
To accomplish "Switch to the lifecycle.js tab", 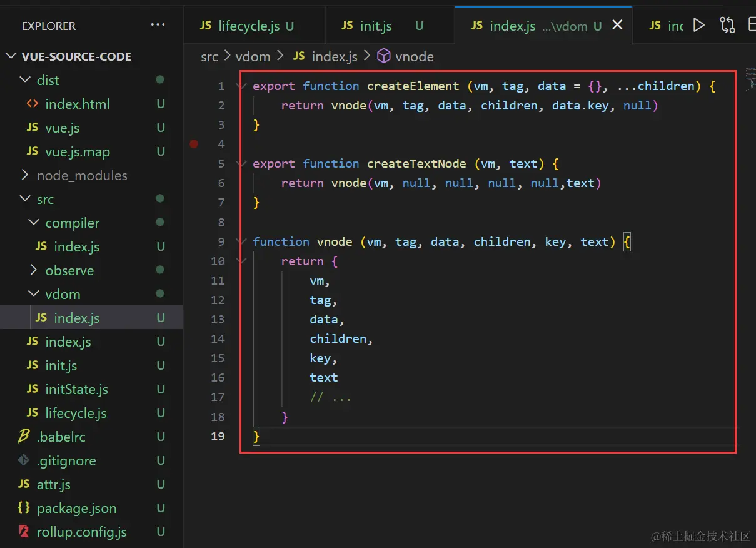I will point(248,26).
